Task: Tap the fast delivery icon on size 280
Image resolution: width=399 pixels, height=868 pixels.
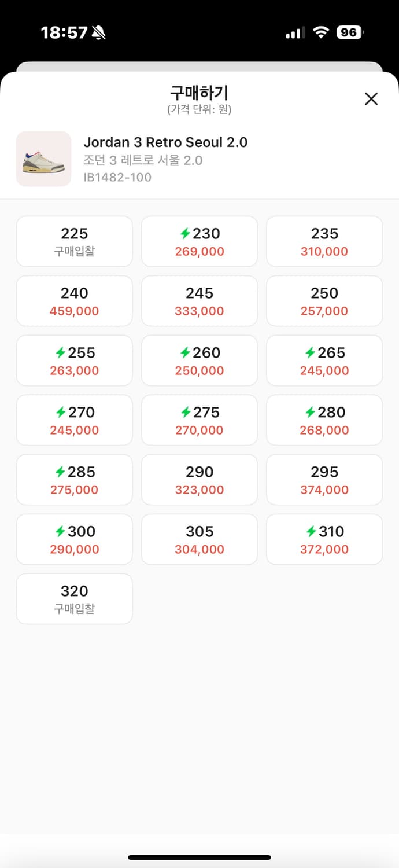Action: [310, 413]
